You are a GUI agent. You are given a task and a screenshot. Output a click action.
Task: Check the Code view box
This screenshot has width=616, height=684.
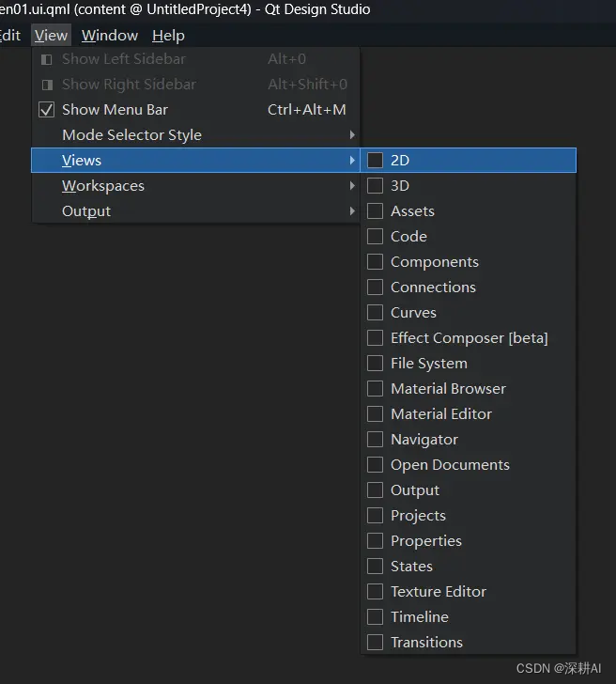pyautogui.click(x=375, y=237)
